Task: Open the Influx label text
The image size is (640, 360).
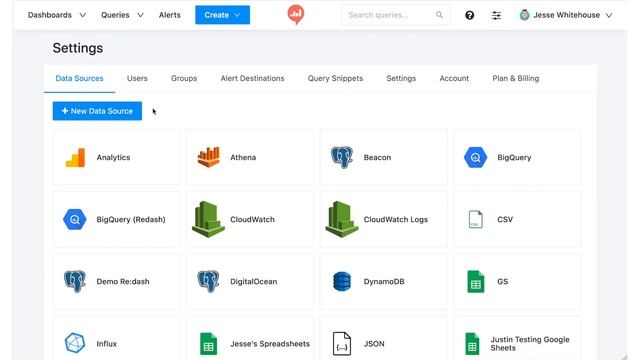Action: (x=107, y=344)
